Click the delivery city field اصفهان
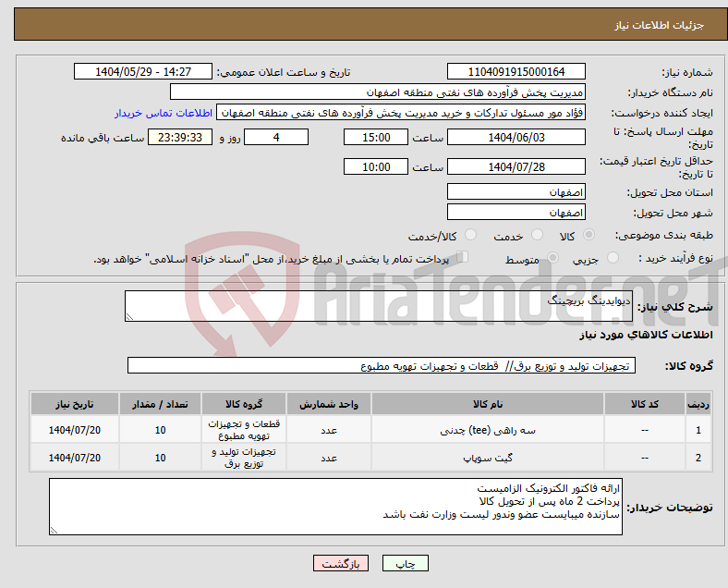The image size is (728, 588). pyautogui.click(x=516, y=213)
